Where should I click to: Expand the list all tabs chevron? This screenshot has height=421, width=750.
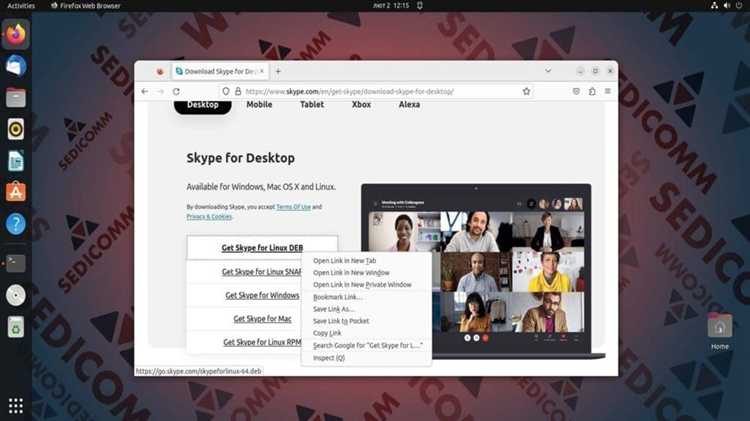pos(548,71)
